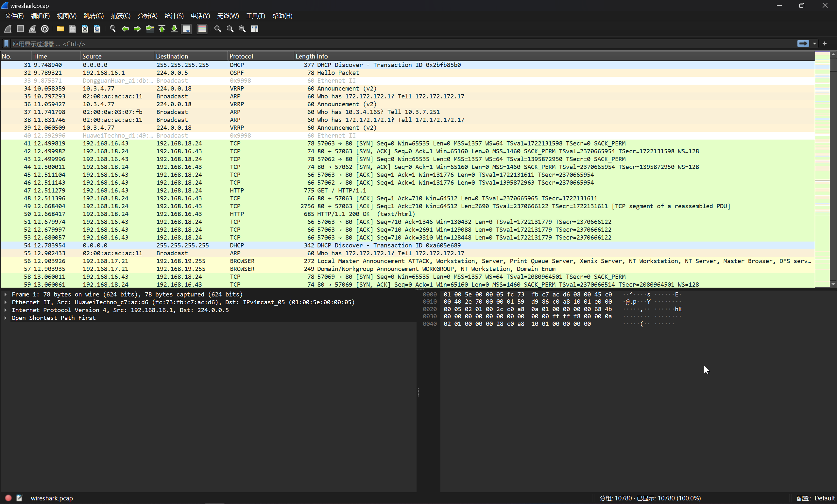Expand Open Shortest Path First node
The image size is (837, 504).
pyautogui.click(x=6, y=318)
